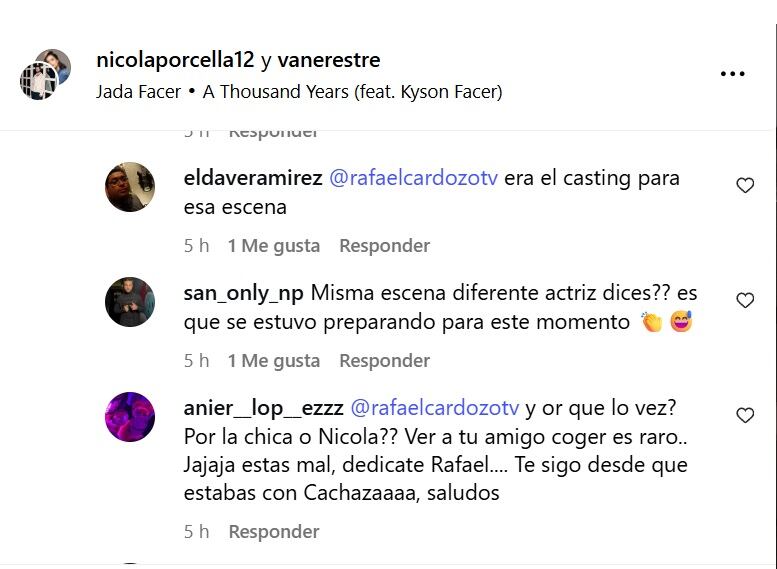Image resolution: width=777 pixels, height=569 pixels.
Task: Click the @rafaelcardozotv mention in eldaveramirez's comment
Action: coord(413,178)
